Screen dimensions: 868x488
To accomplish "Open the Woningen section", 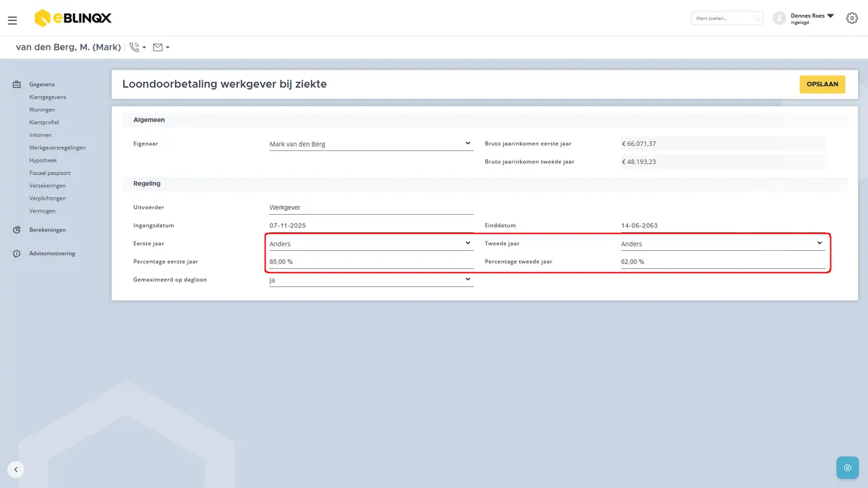I will [x=42, y=110].
